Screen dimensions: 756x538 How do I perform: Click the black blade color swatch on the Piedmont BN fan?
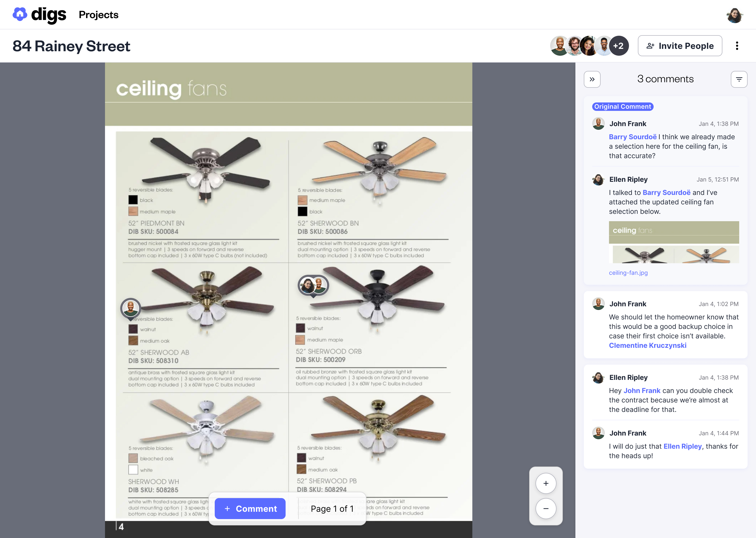pos(133,200)
